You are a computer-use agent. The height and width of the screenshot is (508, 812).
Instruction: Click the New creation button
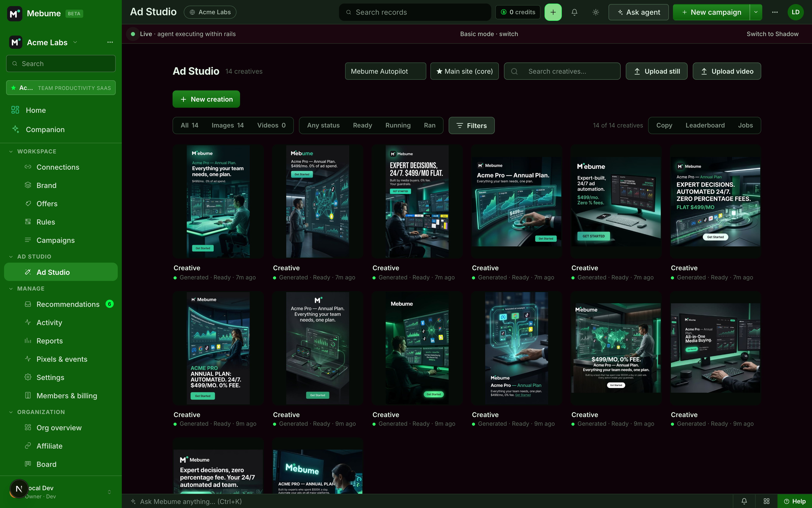(206, 99)
